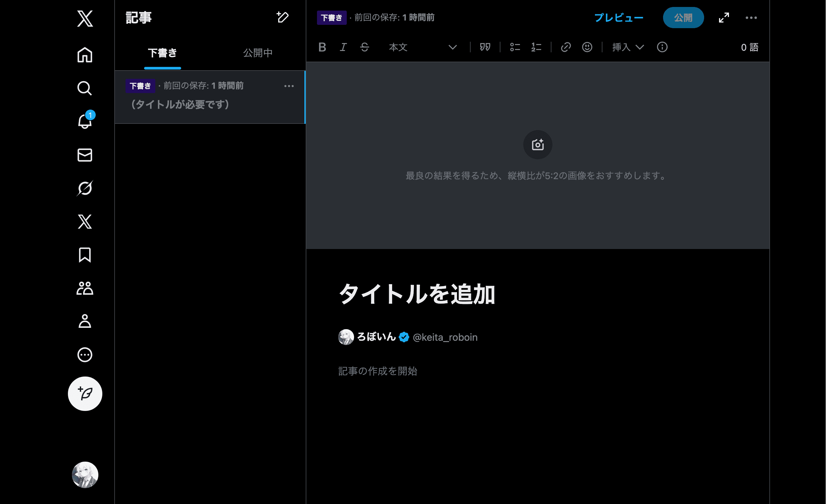826x504 pixels.
Task: Open account avatar at sidebar bottom
Action: [85, 475]
